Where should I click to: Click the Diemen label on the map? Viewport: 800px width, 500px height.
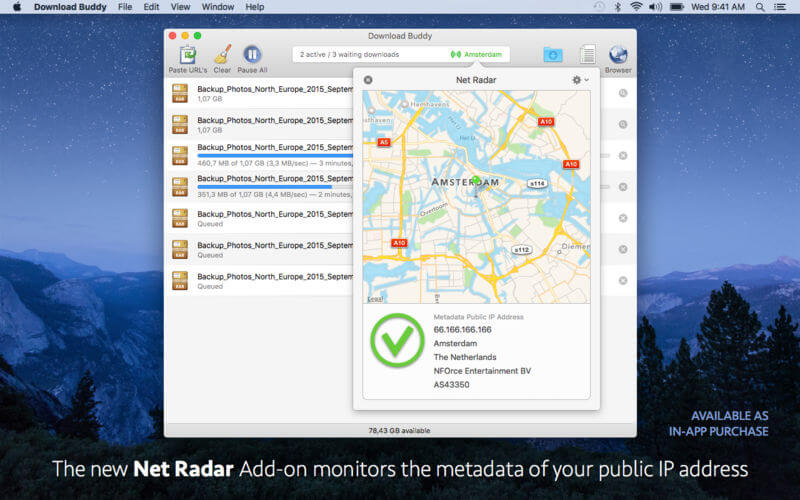click(x=575, y=246)
